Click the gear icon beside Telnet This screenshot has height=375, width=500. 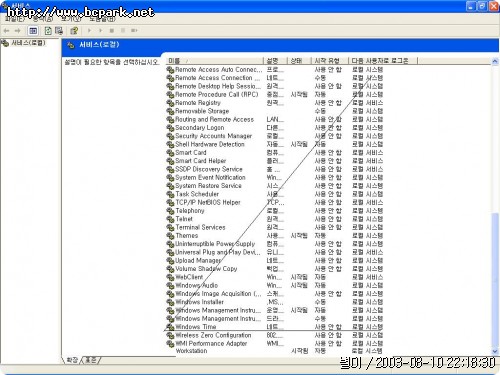tap(170, 219)
